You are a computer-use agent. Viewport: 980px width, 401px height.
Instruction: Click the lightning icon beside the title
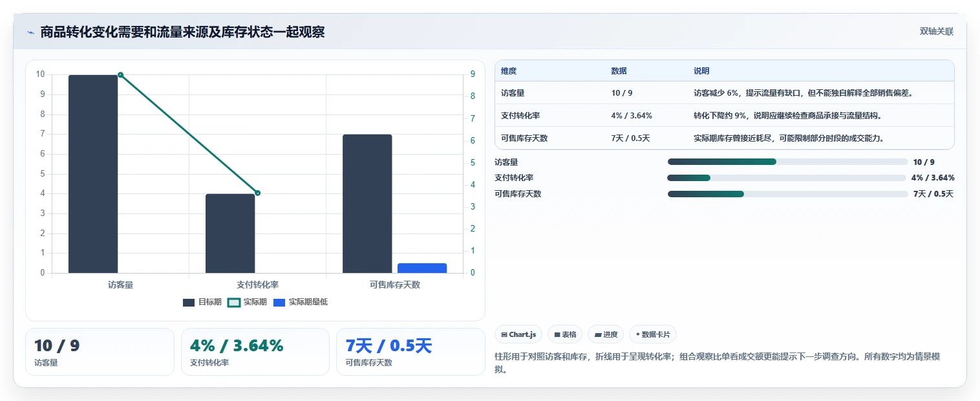point(31,32)
